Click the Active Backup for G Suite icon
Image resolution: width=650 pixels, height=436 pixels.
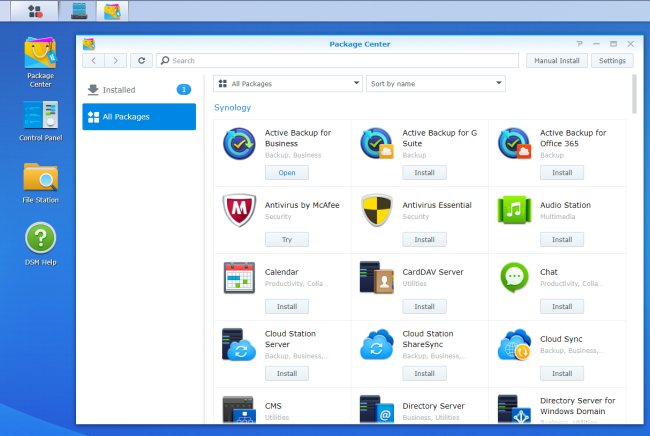pyautogui.click(x=376, y=143)
